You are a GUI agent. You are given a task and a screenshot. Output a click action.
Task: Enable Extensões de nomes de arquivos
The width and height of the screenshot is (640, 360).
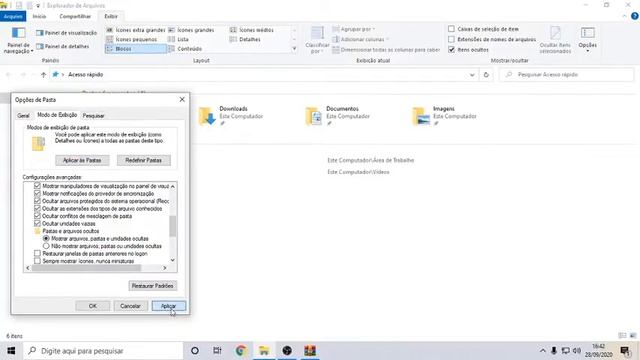[x=451, y=39]
